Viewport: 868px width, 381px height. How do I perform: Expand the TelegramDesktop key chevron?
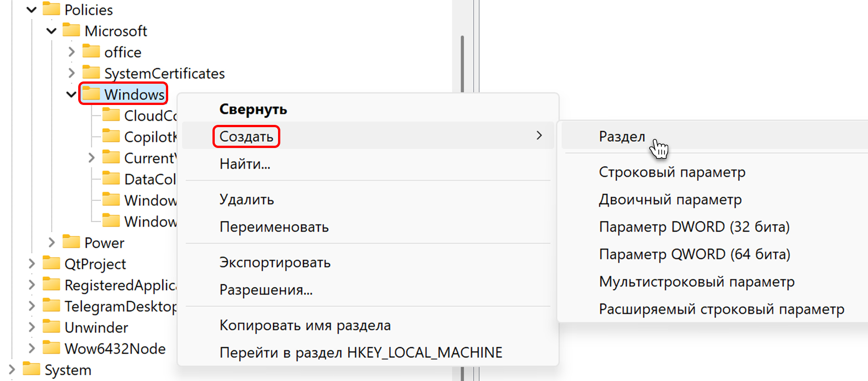[x=32, y=306]
